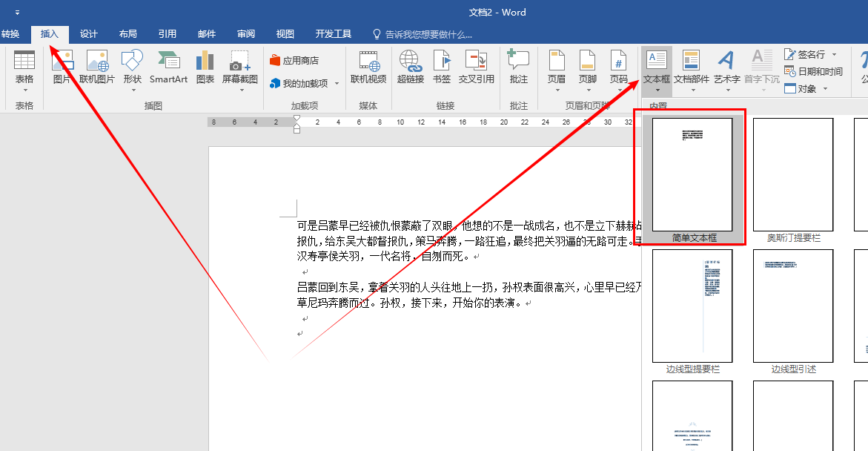The width and height of the screenshot is (868, 451).
Task: Open 联机图片 online pictures tool
Action: click(x=97, y=68)
